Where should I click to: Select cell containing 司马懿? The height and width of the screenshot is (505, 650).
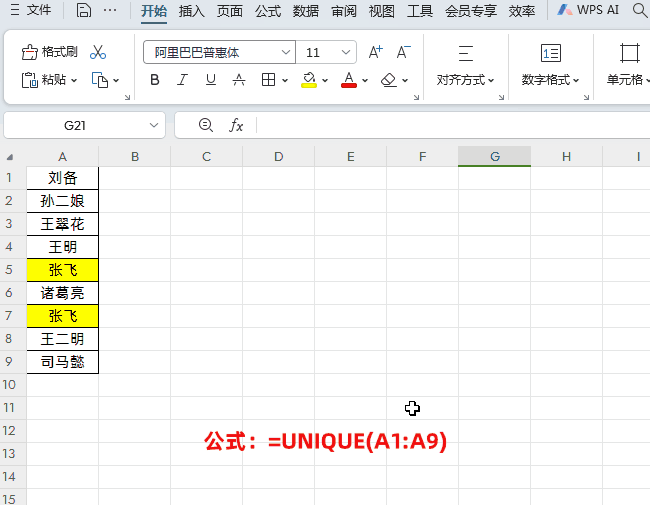click(63, 362)
